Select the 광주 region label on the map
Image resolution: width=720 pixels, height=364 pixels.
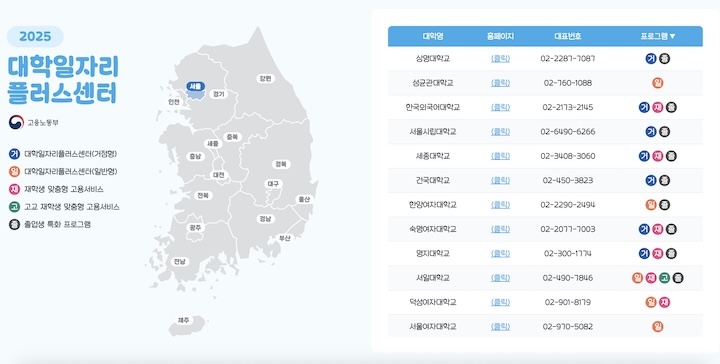195,227
